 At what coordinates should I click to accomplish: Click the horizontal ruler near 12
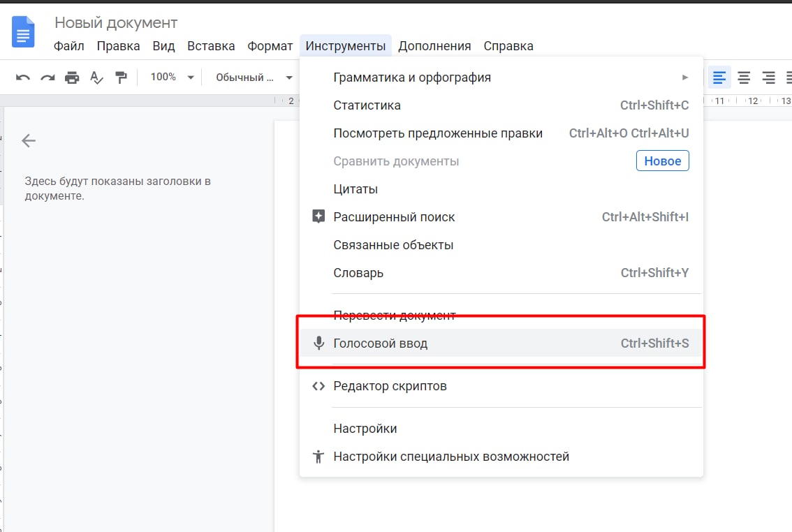click(753, 101)
